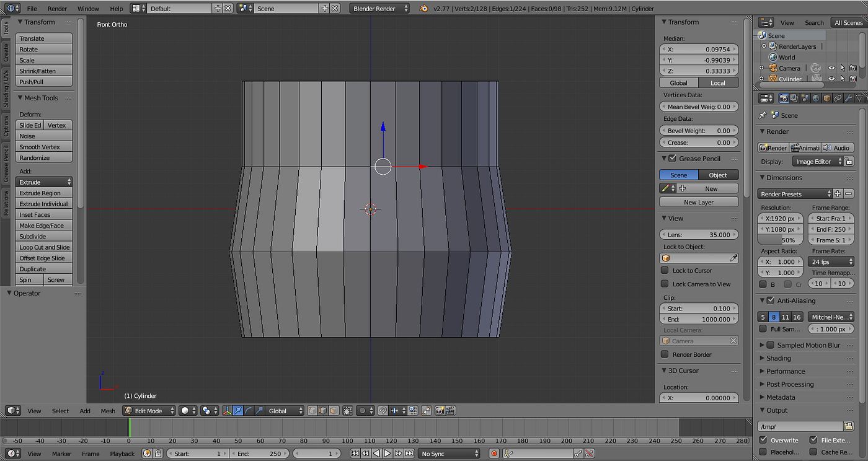
Task: Play animation forward in timeline
Action: click(387, 454)
